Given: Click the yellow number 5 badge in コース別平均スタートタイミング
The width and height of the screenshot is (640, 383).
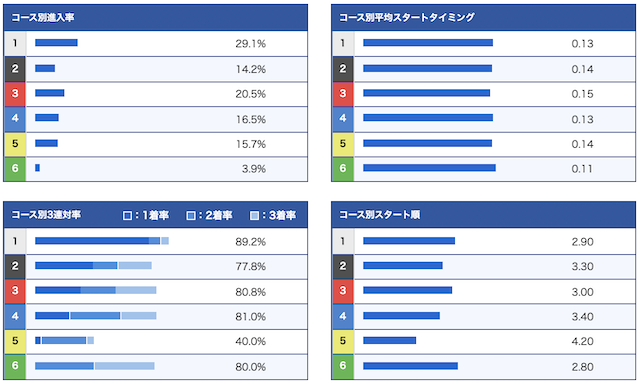Looking at the screenshot, I should (343, 144).
